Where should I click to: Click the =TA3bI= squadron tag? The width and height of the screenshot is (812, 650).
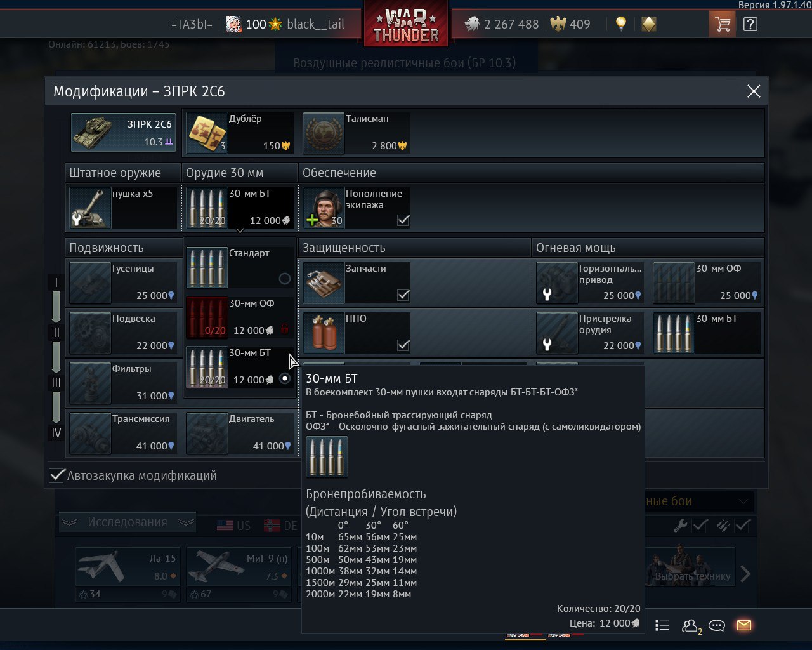(192, 25)
